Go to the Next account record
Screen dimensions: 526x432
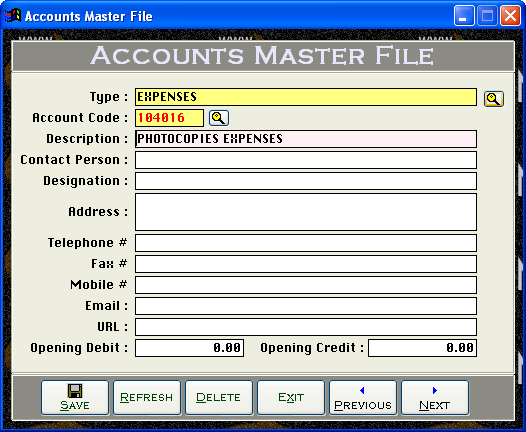click(435, 397)
